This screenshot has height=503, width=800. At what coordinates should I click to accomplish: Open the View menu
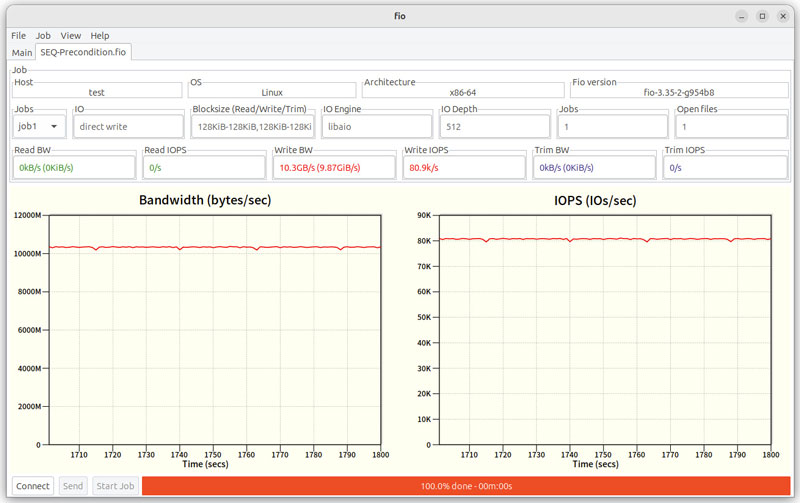[x=70, y=35]
